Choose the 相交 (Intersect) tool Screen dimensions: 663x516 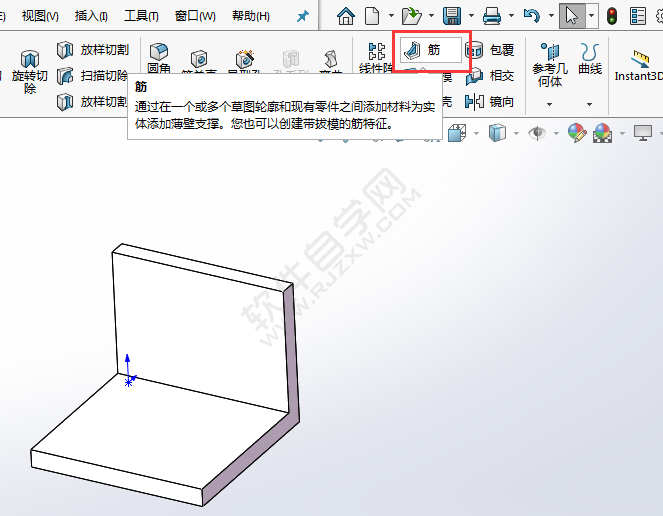coord(490,76)
